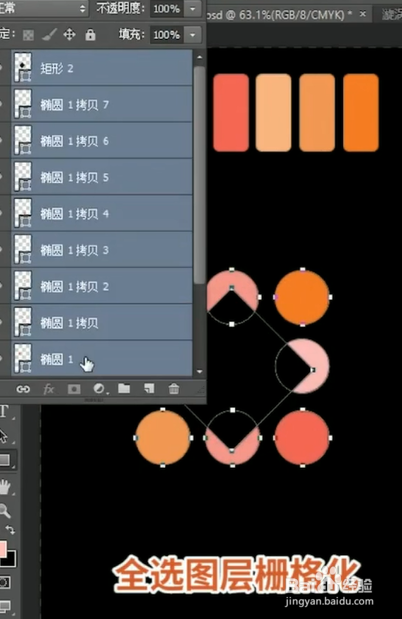402x619 pixels.
Task: Click the lock transparent pixels icon
Action: [x=28, y=35]
